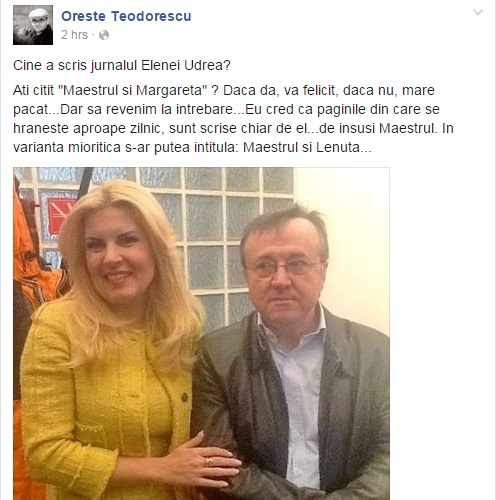Click the text 'Maestrul si Lenuta...'
The height and width of the screenshot is (500, 496).
pyautogui.click(x=307, y=147)
